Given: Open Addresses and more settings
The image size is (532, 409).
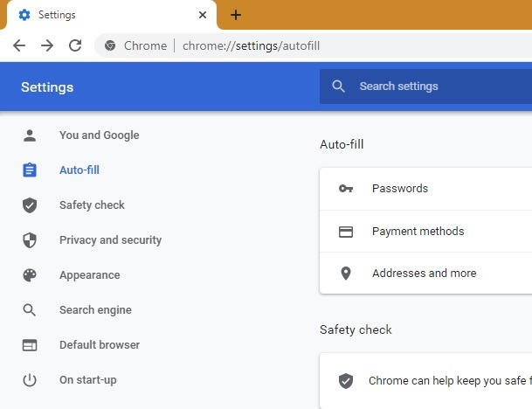Looking at the screenshot, I should click(428, 274).
